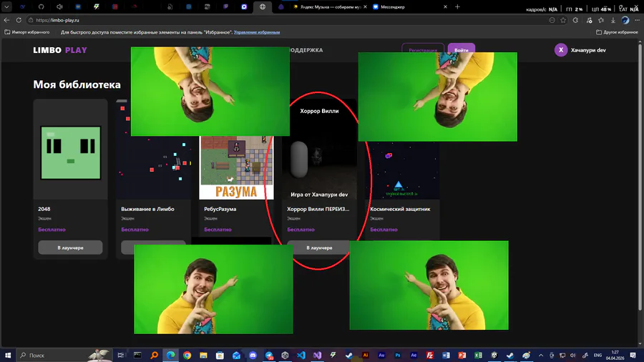Launch Adobe Illustrator from the taskbar
The image size is (644, 362).
[x=365, y=355]
